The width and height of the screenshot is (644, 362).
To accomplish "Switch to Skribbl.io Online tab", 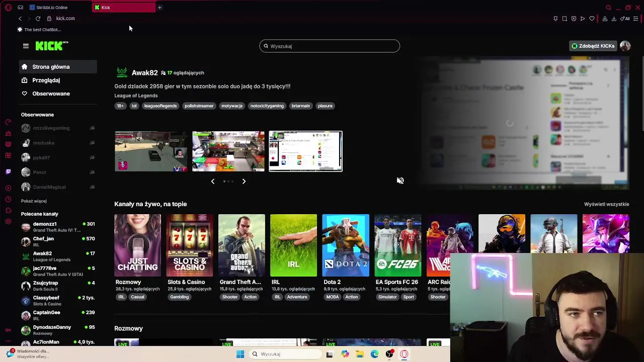I will (59, 8).
